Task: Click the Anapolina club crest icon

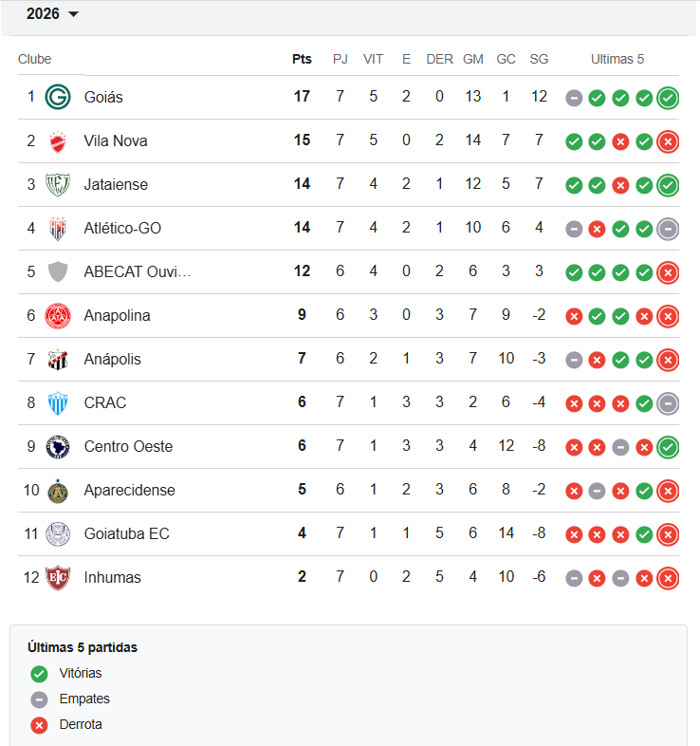Action: [x=58, y=315]
